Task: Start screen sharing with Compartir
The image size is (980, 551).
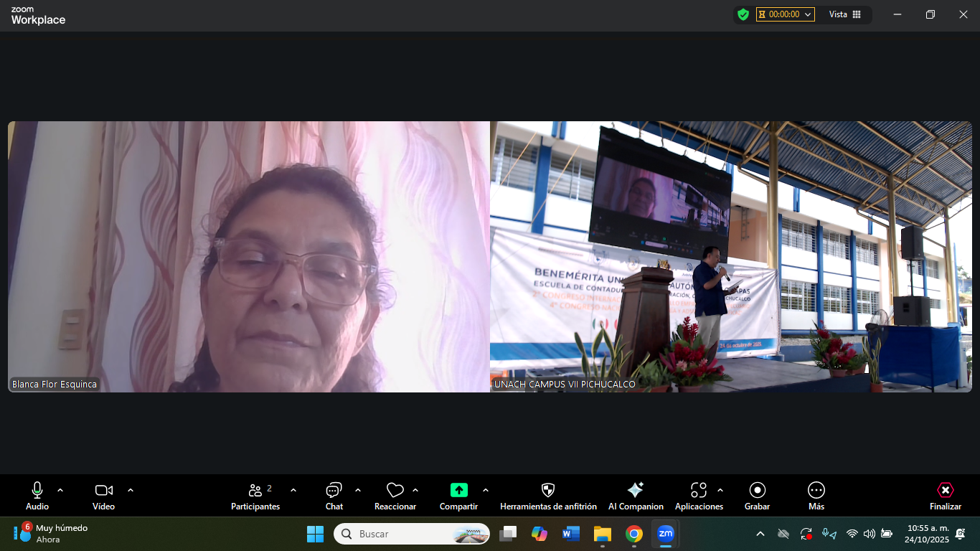Action: pos(458,491)
